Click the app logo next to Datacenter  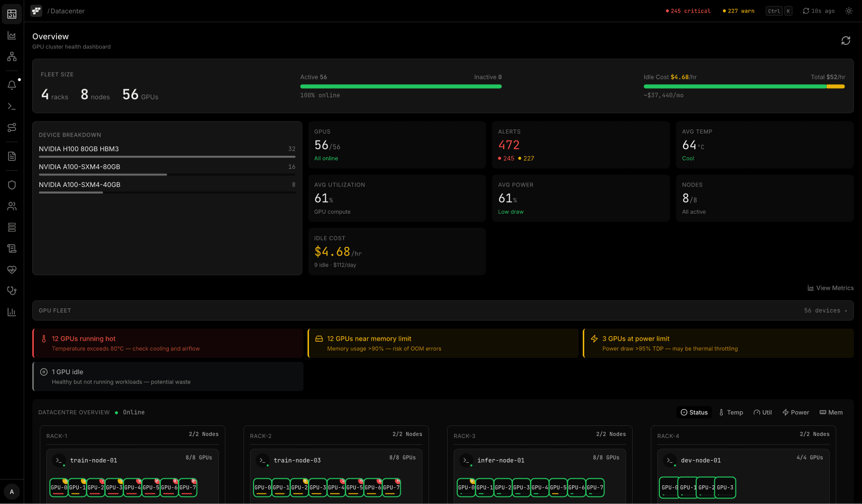(x=36, y=11)
